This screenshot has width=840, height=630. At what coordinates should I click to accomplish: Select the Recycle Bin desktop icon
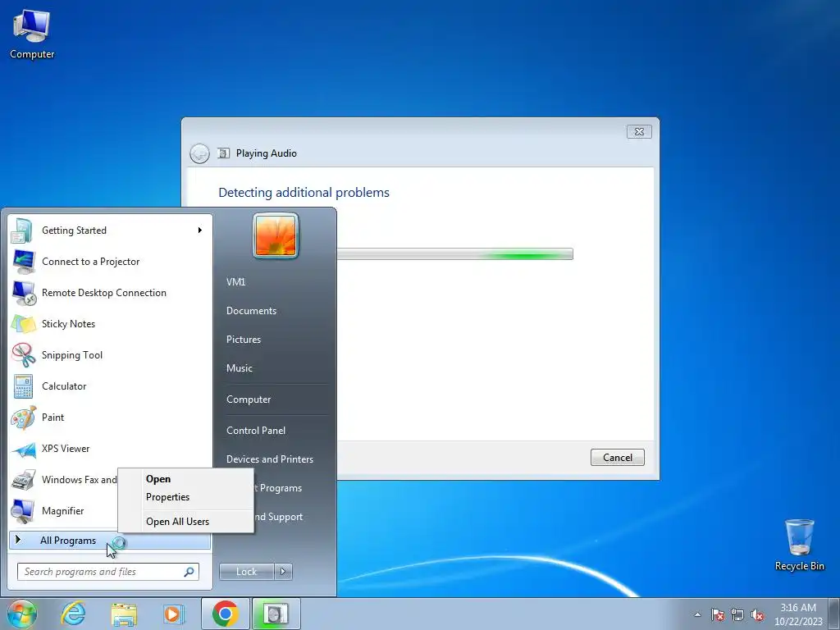799,545
